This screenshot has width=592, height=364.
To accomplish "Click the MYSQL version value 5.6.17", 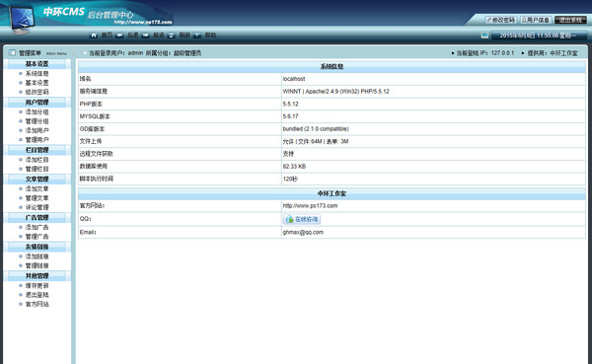I will tap(290, 116).
